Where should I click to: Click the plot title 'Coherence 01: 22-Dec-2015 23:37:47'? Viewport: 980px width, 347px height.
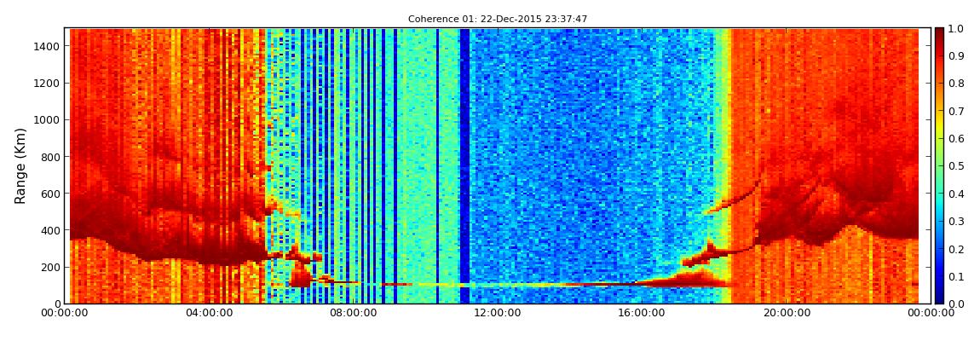click(498, 20)
